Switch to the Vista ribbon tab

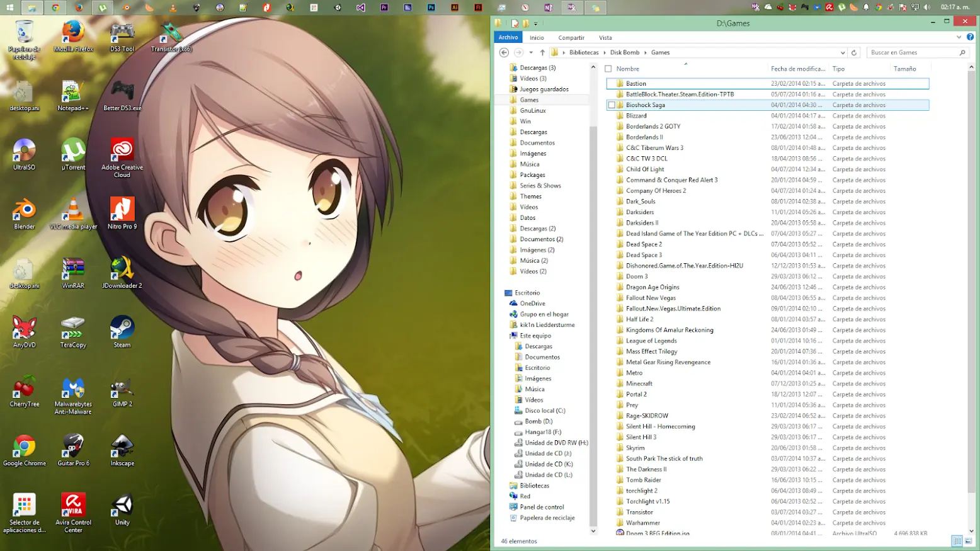[x=605, y=38]
